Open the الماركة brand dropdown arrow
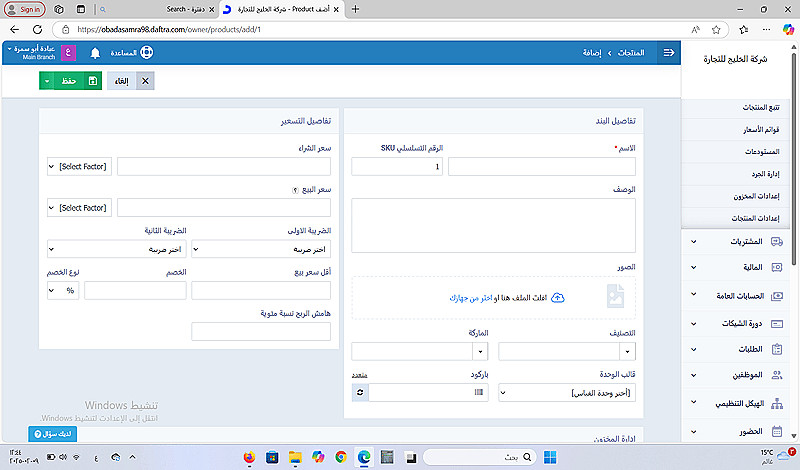Screen dimensions: 800x470 [x=480, y=351]
